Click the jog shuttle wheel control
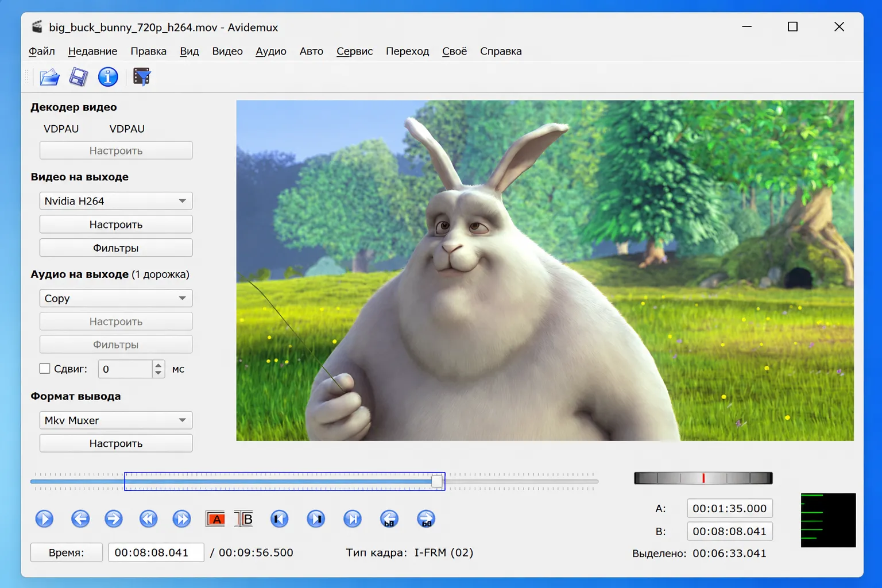882x588 pixels. click(703, 478)
